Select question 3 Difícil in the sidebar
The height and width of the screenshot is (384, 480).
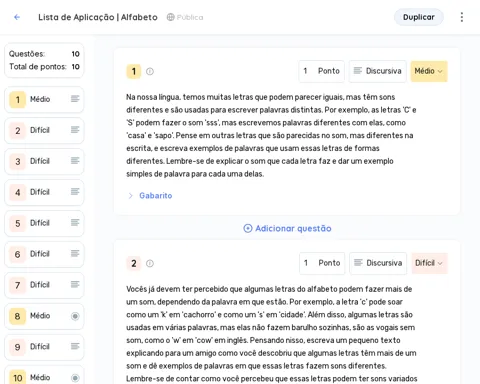point(44,161)
